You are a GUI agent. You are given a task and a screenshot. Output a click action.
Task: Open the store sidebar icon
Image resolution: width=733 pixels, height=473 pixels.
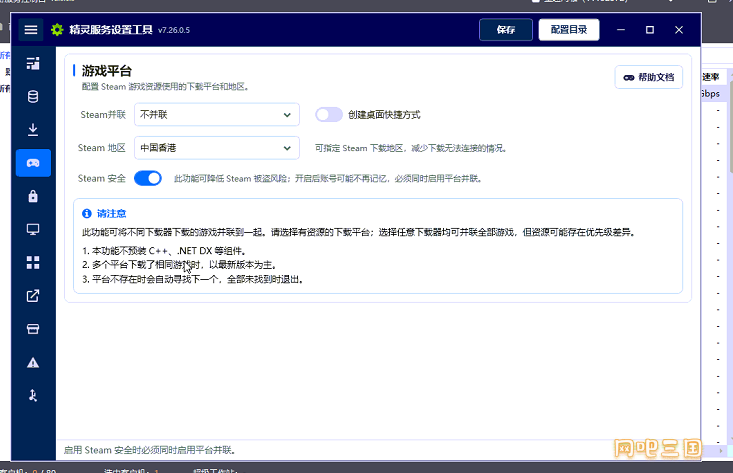pos(33,329)
